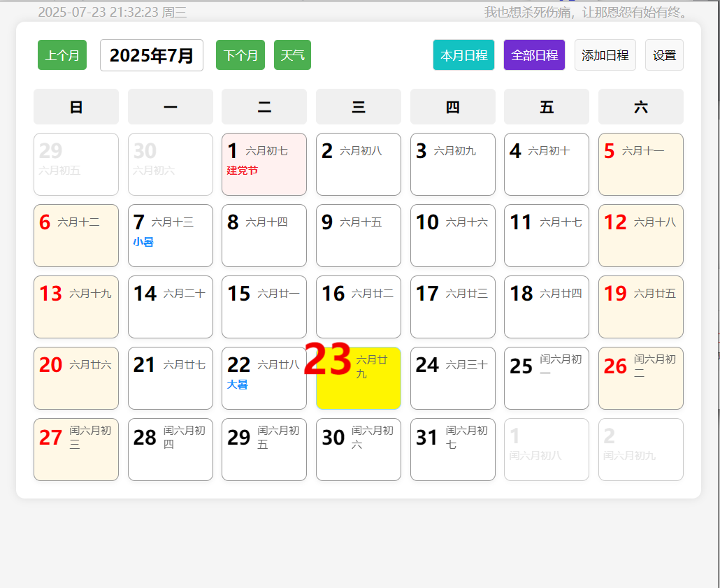The image size is (720, 588).
Task: Select greyed June 29 六月初五
Action: [x=76, y=164]
